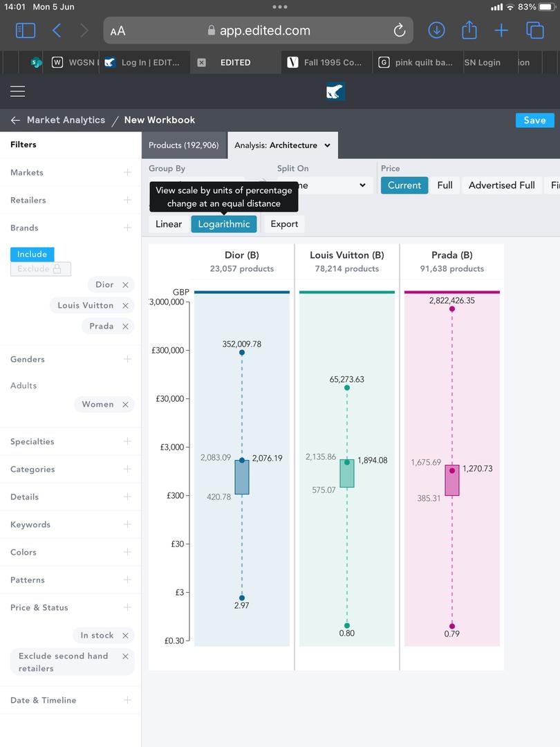
Task: Select Advertised Full price type
Action: click(x=502, y=185)
